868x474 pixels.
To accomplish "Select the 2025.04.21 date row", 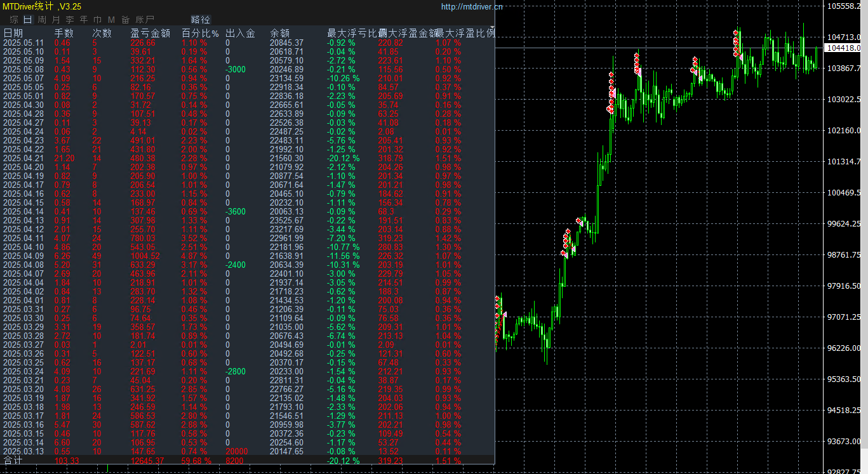I will 23,158.
